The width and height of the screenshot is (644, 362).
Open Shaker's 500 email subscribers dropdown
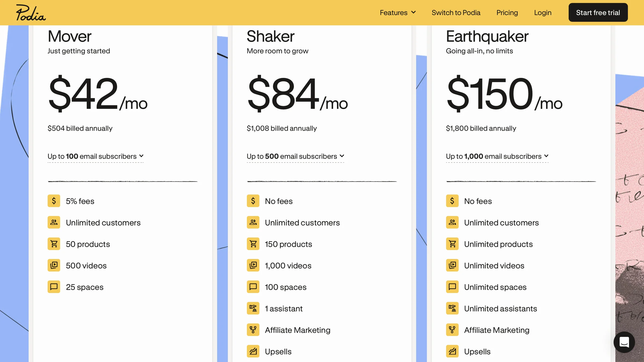(x=295, y=156)
